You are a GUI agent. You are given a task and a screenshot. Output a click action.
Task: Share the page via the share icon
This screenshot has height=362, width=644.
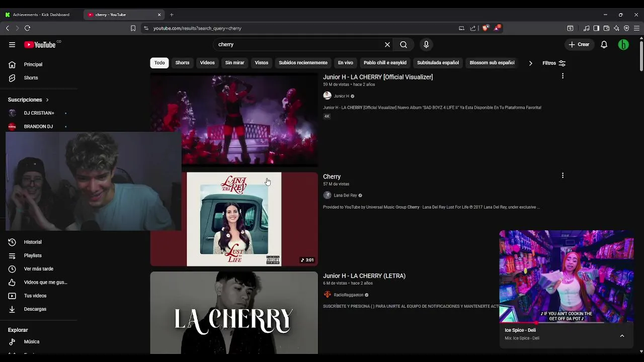(x=473, y=28)
